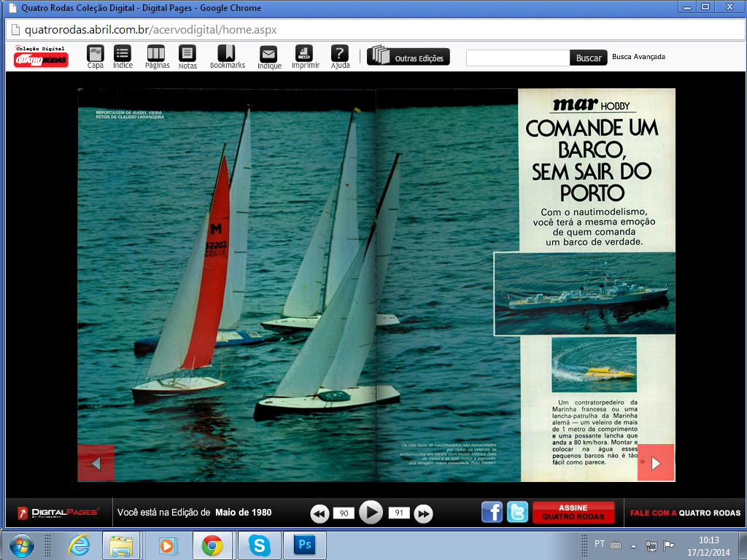Rewind pages with double-left button

[320, 513]
